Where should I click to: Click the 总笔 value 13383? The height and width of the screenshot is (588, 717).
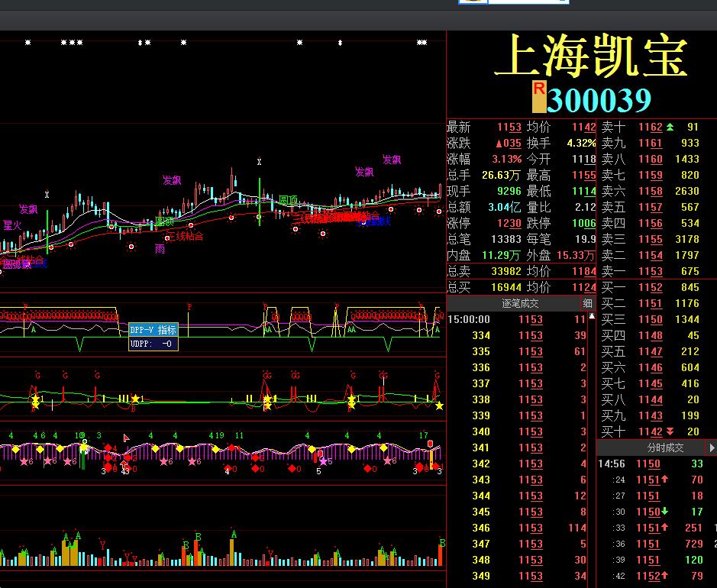(506, 239)
